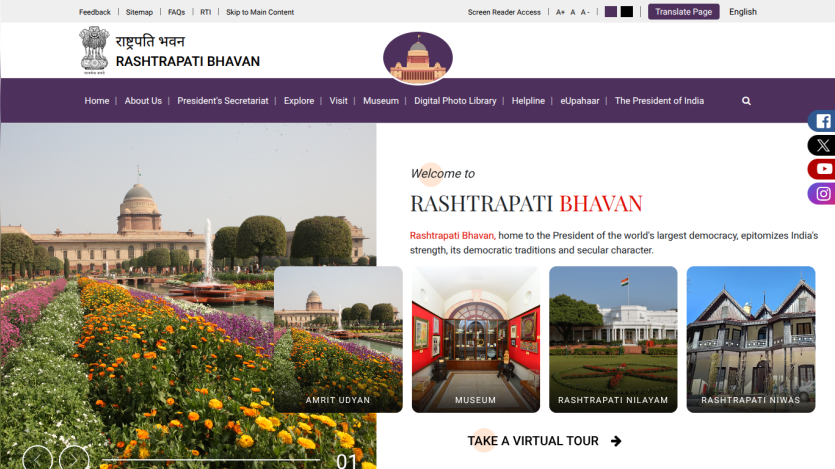Open Digital Photo Library menu item

[455, 101]
